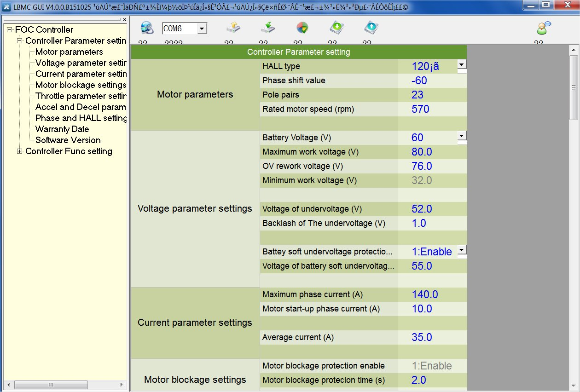
Task: Select Motor blockage settings in the tree
Action: [x=81, y=85]
